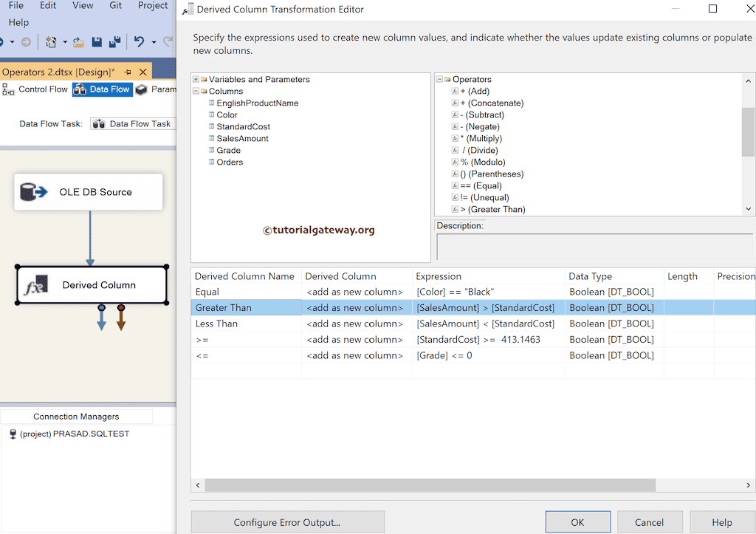756x534 pixels.
Task: Select the > (Greater Than) operator
Action: (492, 209)
